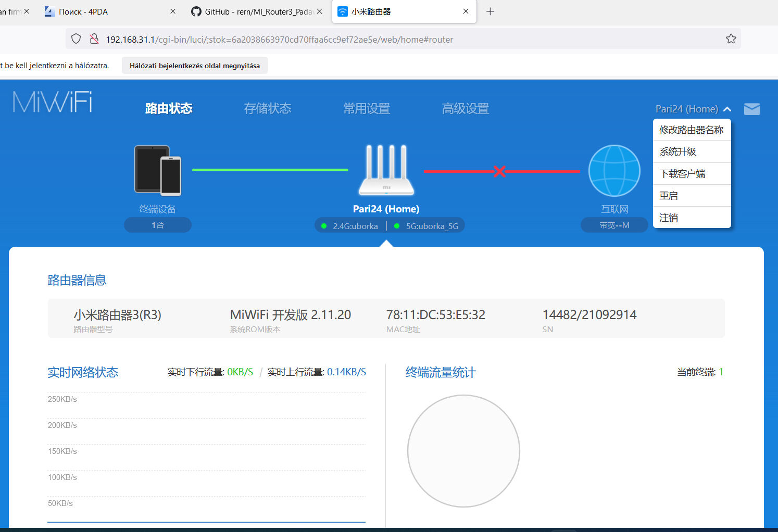Screen dimensions: 778x532
Task: Click the 1台 terminal device count pill
Action: pos(158,225)
